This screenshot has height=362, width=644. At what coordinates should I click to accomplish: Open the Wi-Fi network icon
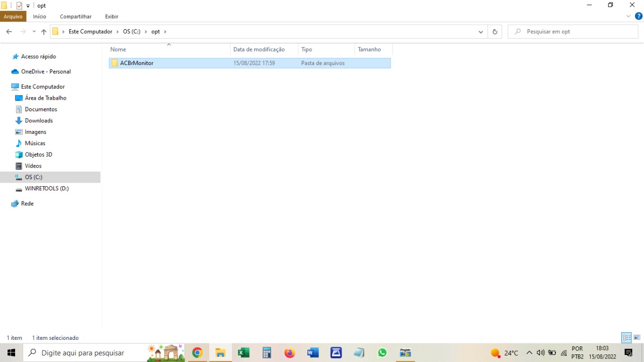click(x=564, y=353)
